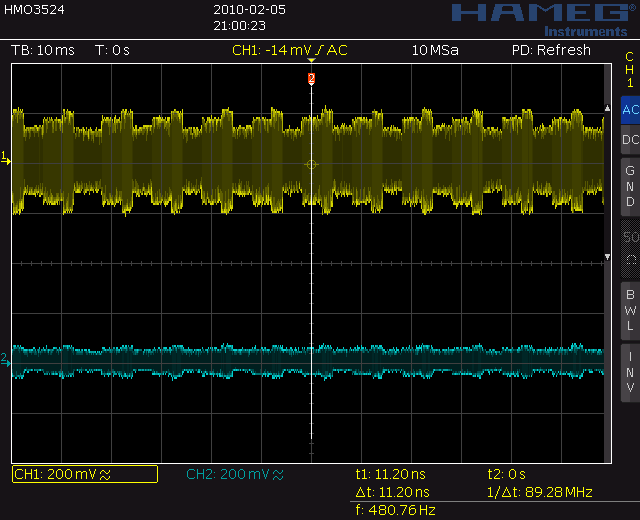The image size is (640, 520).
Task: Click the softkey menu up arrow
Action: point(607,108)
